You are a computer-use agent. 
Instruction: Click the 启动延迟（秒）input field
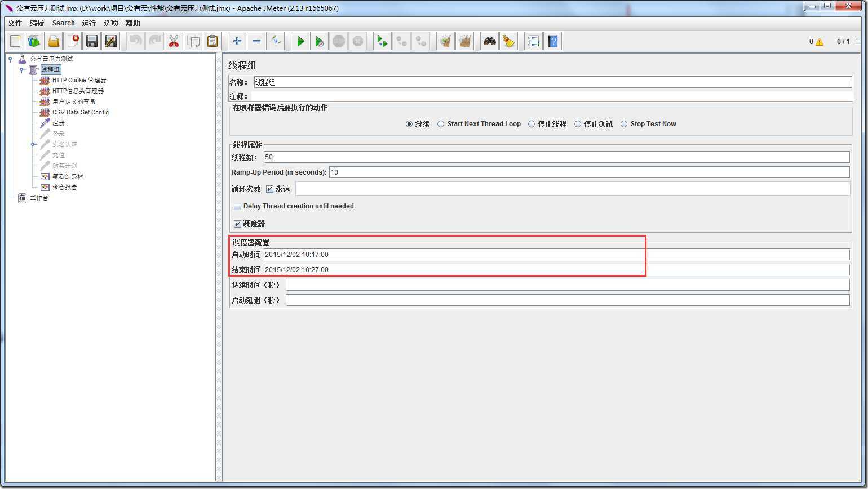coord(568,300)
